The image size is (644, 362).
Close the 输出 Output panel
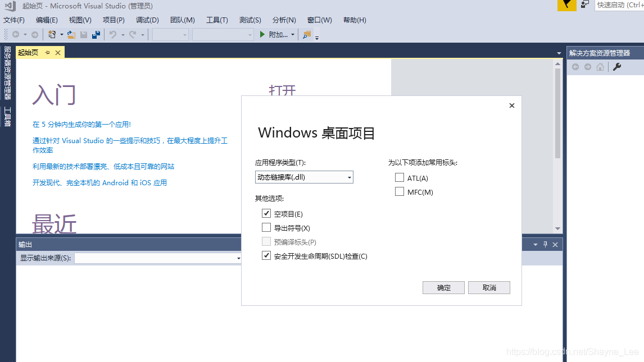555,244
